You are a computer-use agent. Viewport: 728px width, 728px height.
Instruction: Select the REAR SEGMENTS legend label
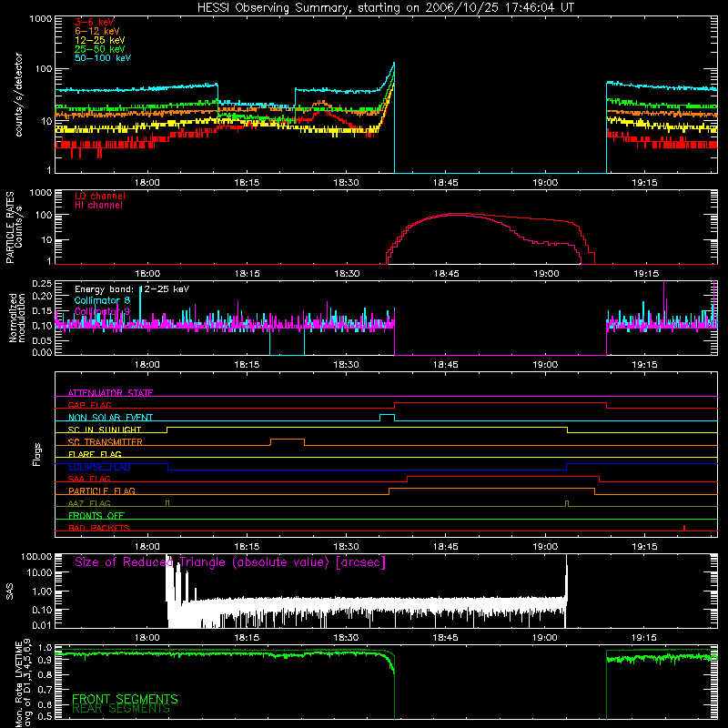pyautogui.click(x=121, y=709)
